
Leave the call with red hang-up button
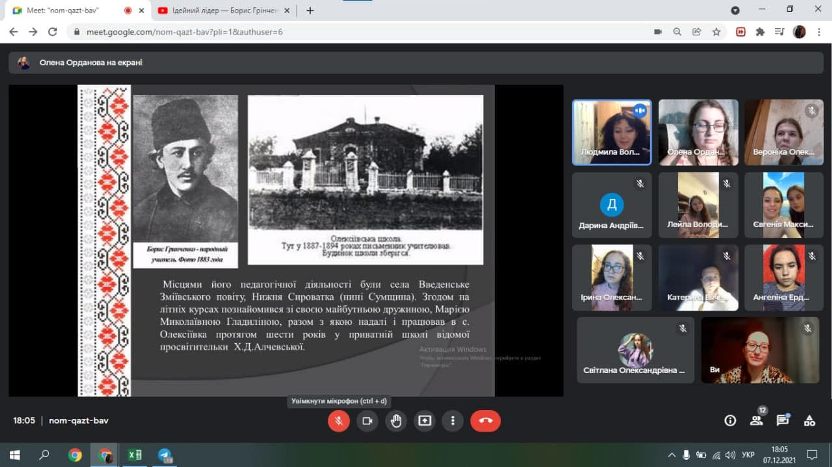tap(485, 421)
